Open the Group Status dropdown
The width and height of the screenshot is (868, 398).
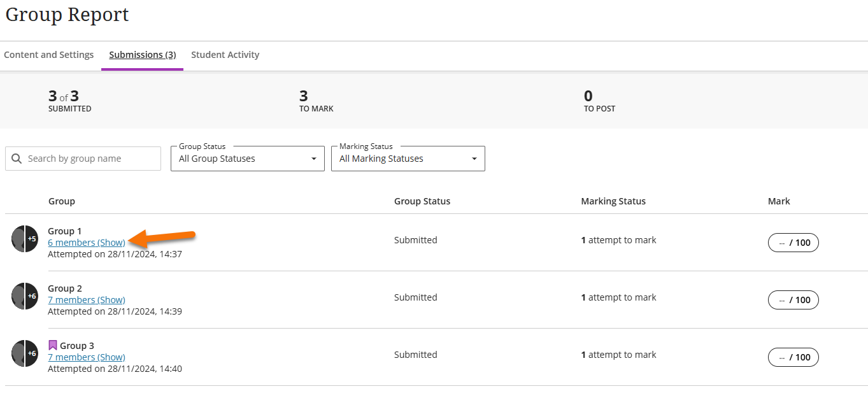pyautogui.click(x=247, y=158)
